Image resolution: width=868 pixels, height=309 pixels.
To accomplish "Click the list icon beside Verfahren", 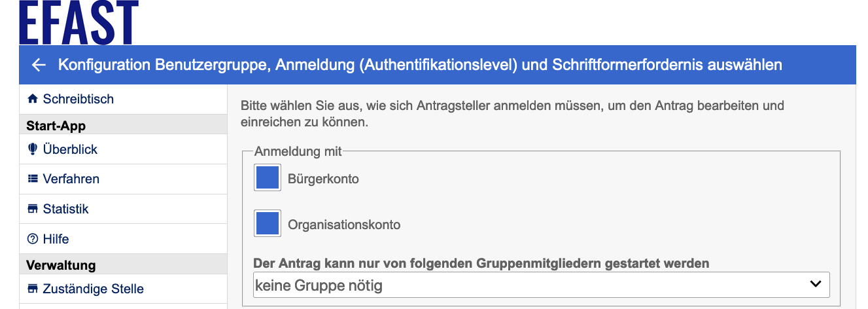I will 33,179.
